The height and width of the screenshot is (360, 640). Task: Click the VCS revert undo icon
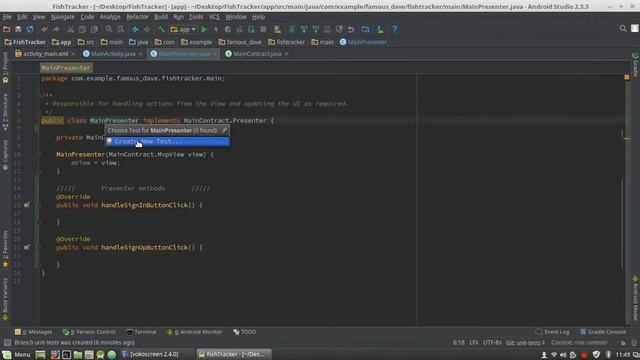tap(351, 29)
